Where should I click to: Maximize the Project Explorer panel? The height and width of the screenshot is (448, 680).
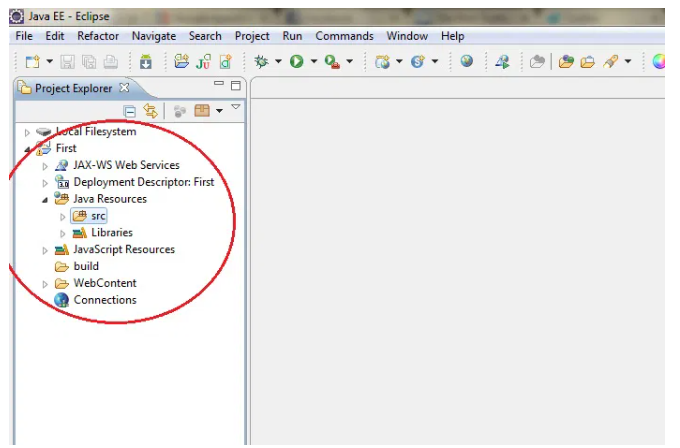pyautogui.click(x=236, y=87)
